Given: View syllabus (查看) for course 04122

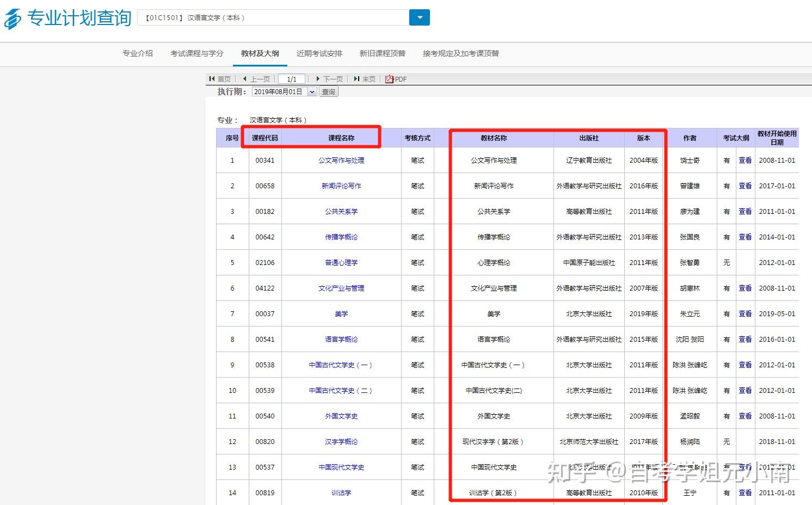Looking at the screenshot, I should pos(745,288).
